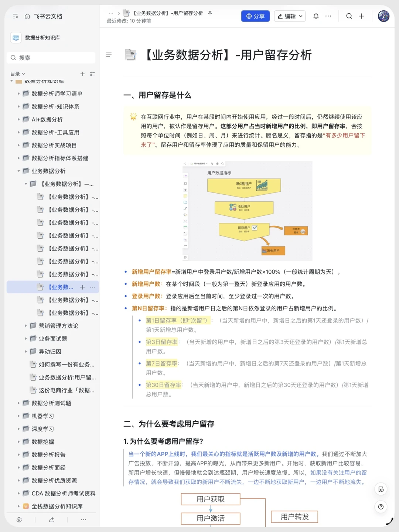Open last 【业务数据分析】 subpage above 营销管理方法论
399x532 pixels.
68,313
